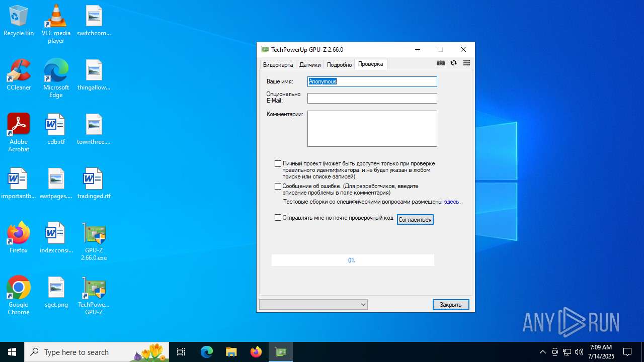Show hidden system tray icons
The height and width of the screenshot is (362, 644).
point(543,352)
